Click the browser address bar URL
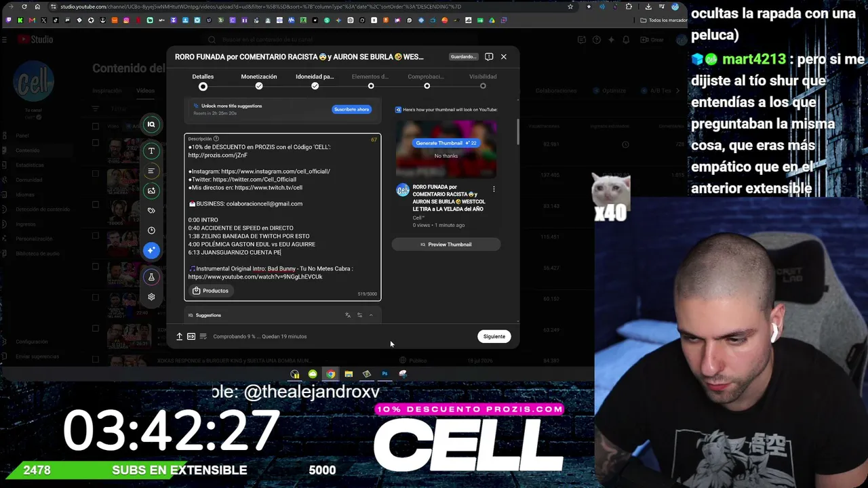 (x=260, y=7)
